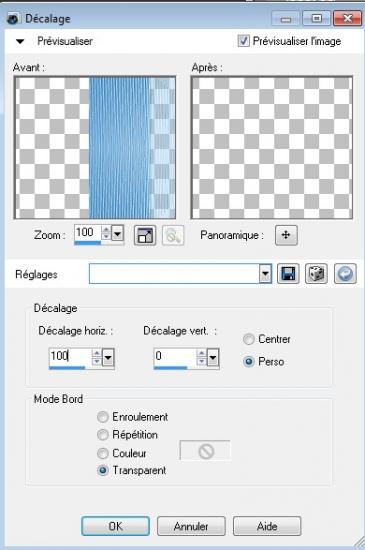Decrease Zoom with the down arrow

tap(106, 236)
